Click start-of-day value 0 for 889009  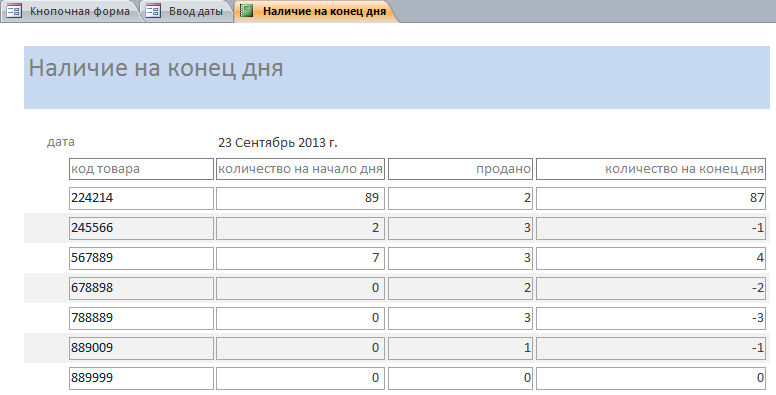pos(300,348)
